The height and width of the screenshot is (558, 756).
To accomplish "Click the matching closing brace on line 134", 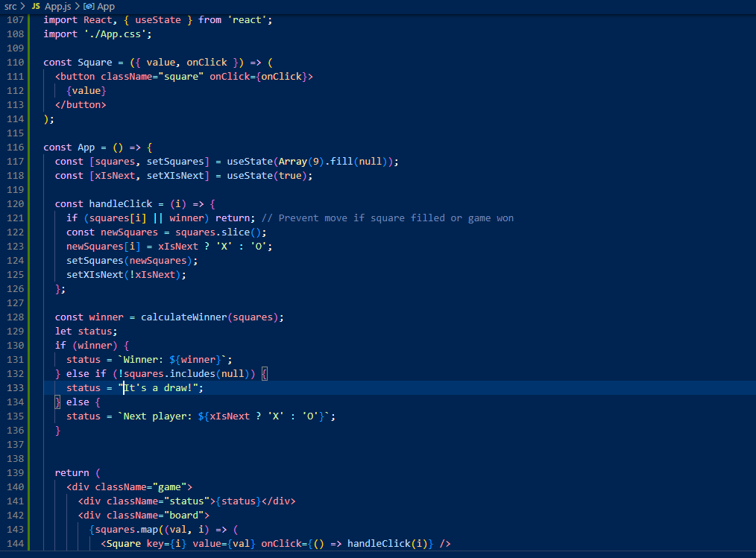I will [58, 402].
